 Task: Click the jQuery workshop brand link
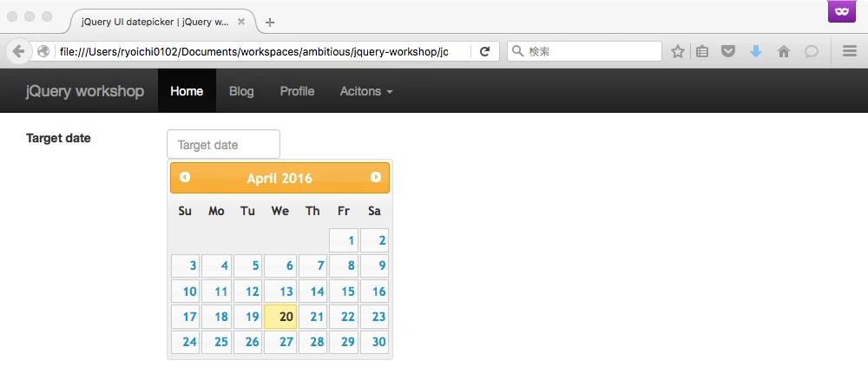tap(85, 91)
